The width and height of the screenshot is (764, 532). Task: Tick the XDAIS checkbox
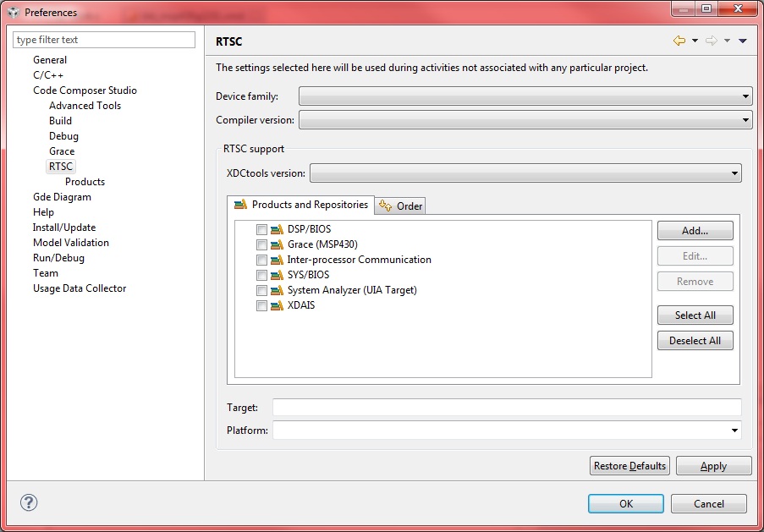tap(261, 306)
